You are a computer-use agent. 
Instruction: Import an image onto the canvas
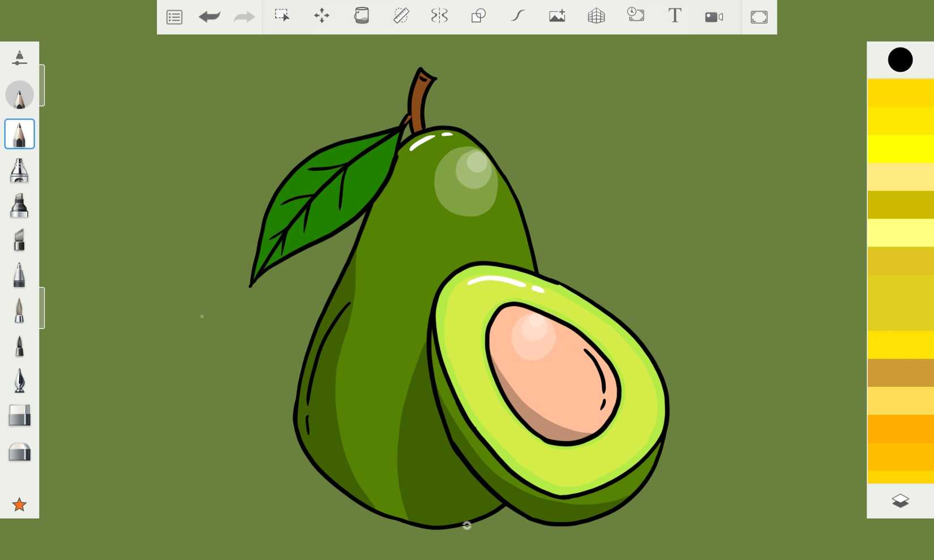[x=557, y=16]
